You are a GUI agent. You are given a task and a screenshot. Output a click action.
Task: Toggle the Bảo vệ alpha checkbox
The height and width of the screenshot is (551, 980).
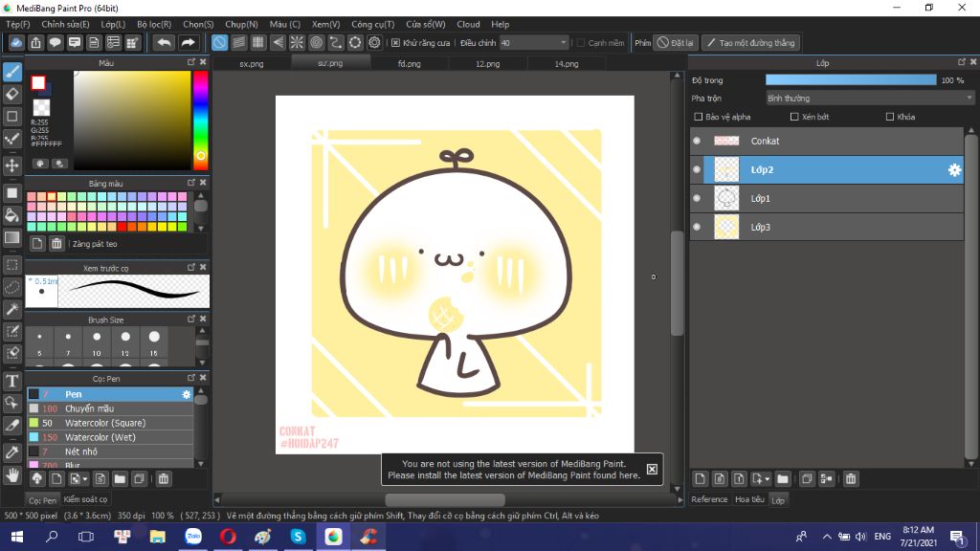(699, 117)
